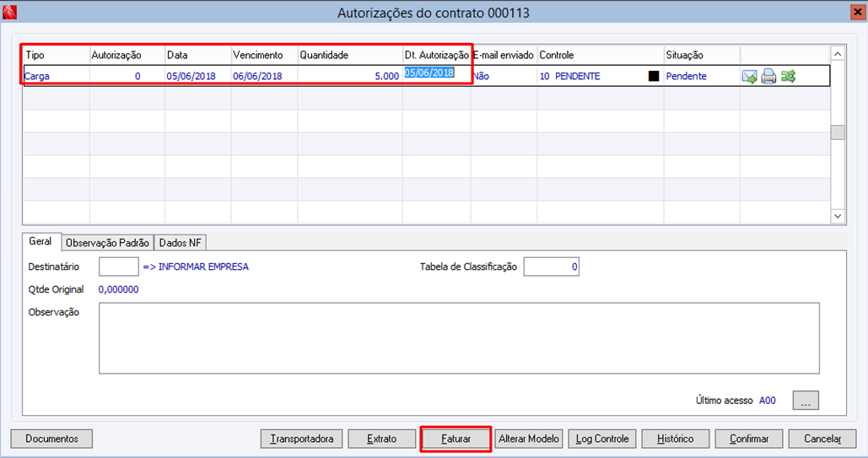
Task: Click the red application icon in the title bar
Action: 9,12
